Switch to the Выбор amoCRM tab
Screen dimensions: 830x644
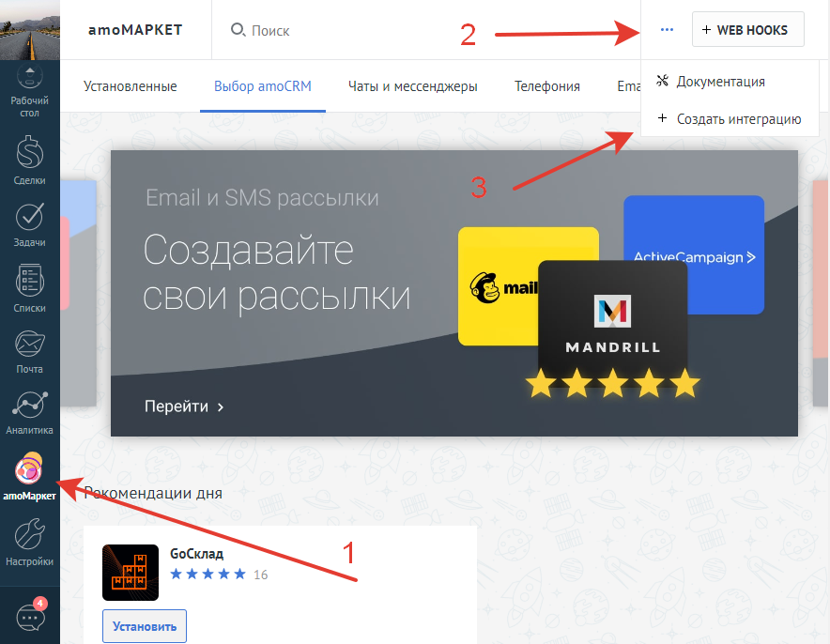pos(263,86)
